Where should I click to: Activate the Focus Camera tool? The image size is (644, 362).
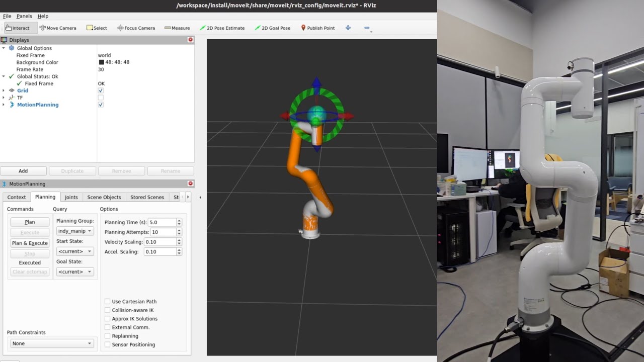(x=136, y=28)
